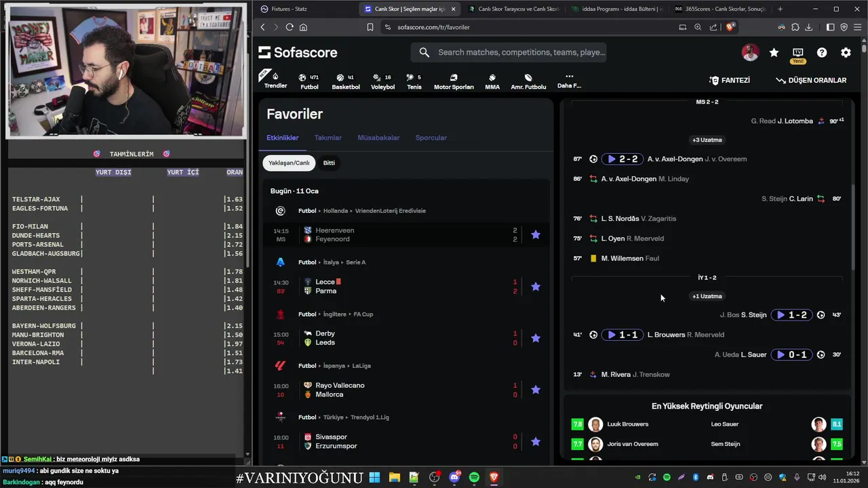Unfavorite the Sivasspor vs Erzurumspor star
This screenshot has width=868, height=488.
(x=536, y=441)
